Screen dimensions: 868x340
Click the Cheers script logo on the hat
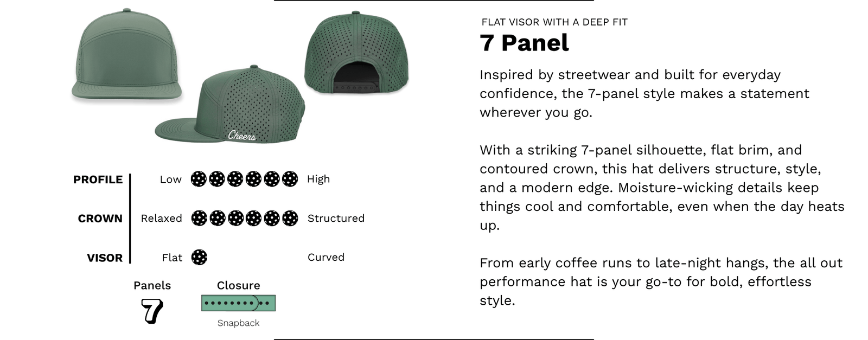click(x=241, y=135)
